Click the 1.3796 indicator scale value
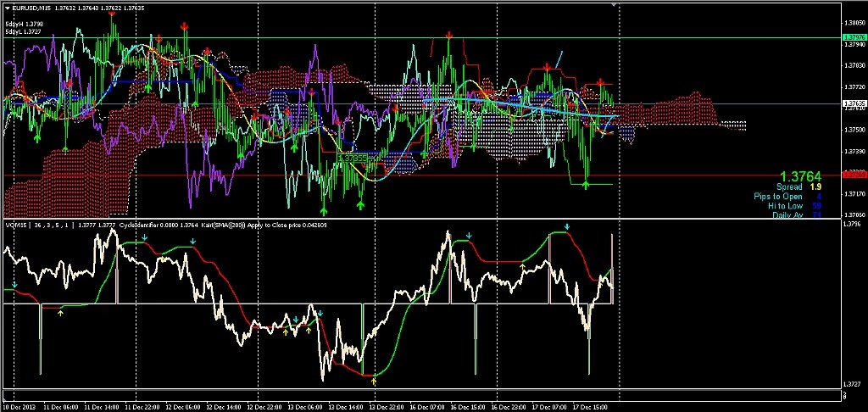Image resolution: width=868 pixels, height=412 pixels. 853,225
